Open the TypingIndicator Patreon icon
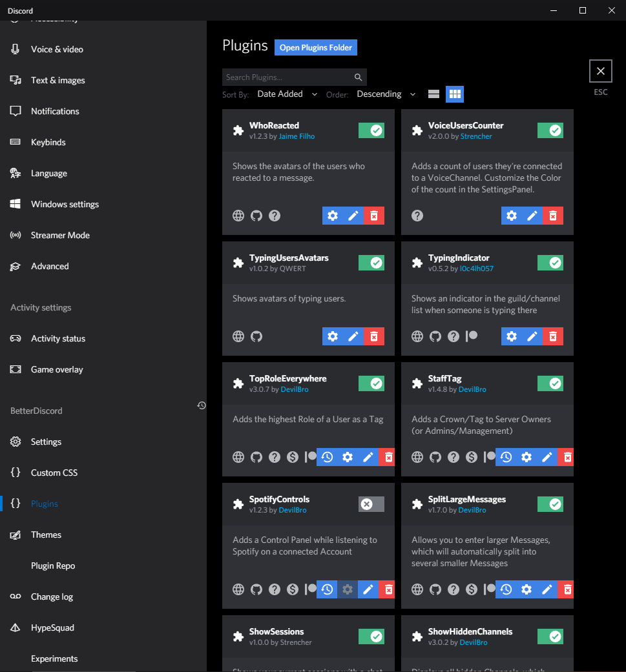Viewport: 626px width, 672px height. [472, 336]
